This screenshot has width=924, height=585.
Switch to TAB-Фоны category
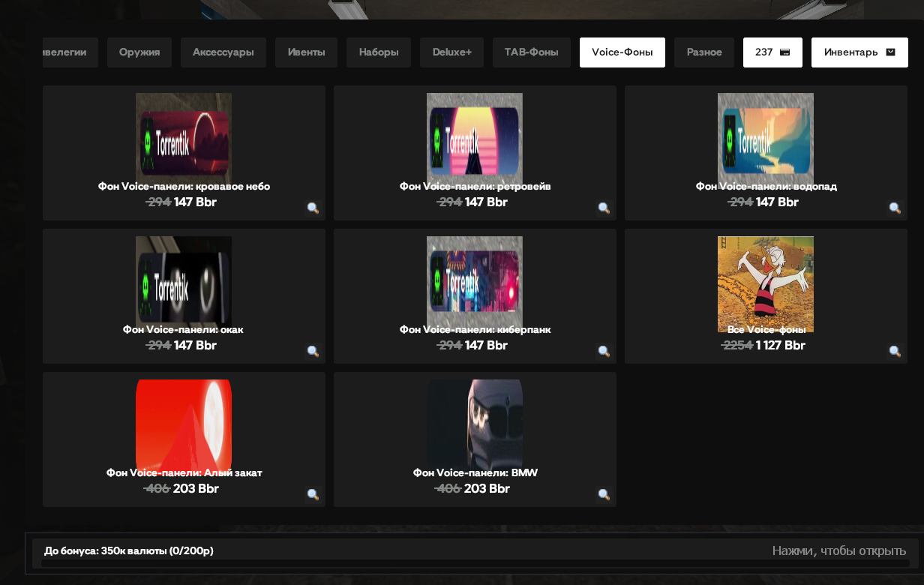pos(532,52)
